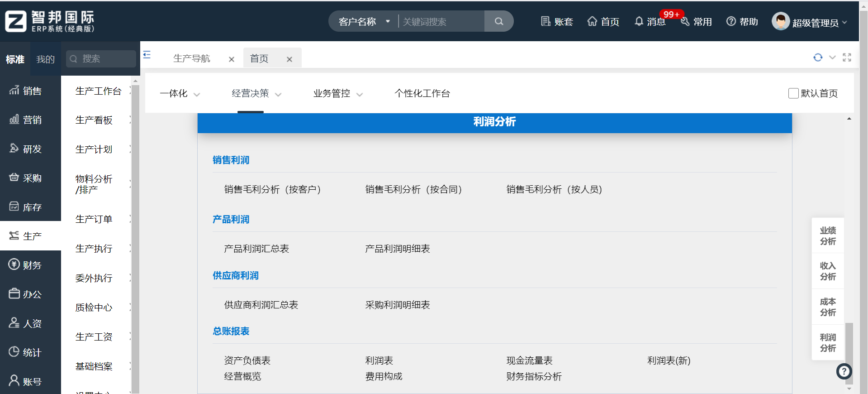Jump to 业绩分析 section

coord(828,235)
